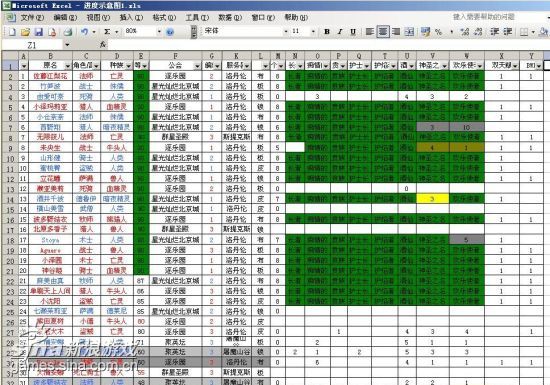
Task: Undo the last action
Action: (x=85, y=32)
